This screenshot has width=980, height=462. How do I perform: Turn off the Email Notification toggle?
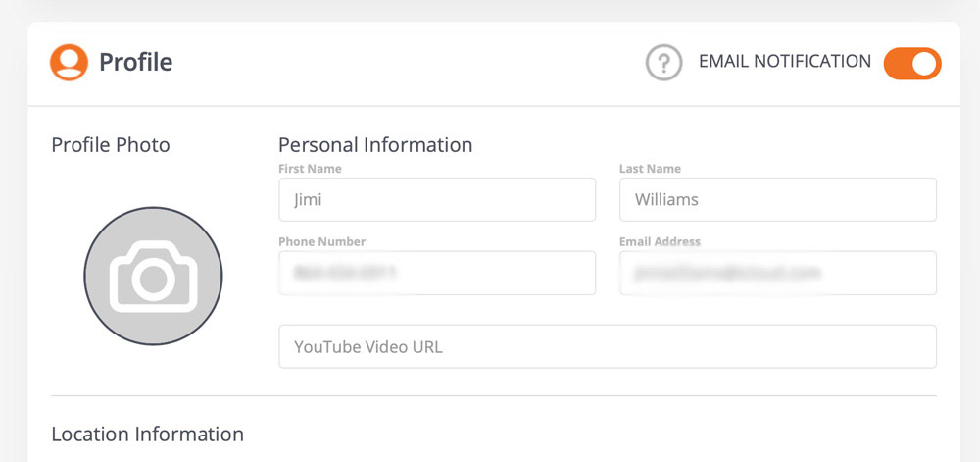click(911, 64)
